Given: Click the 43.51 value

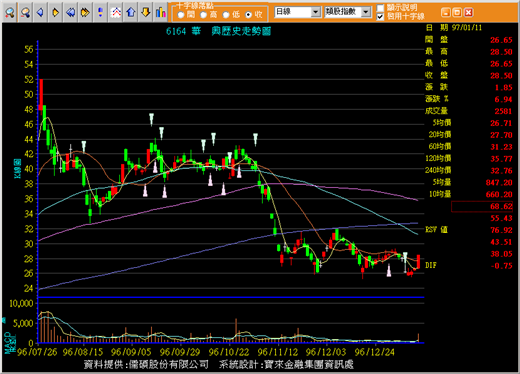Looking at the screenshot, I should point(501,242).
